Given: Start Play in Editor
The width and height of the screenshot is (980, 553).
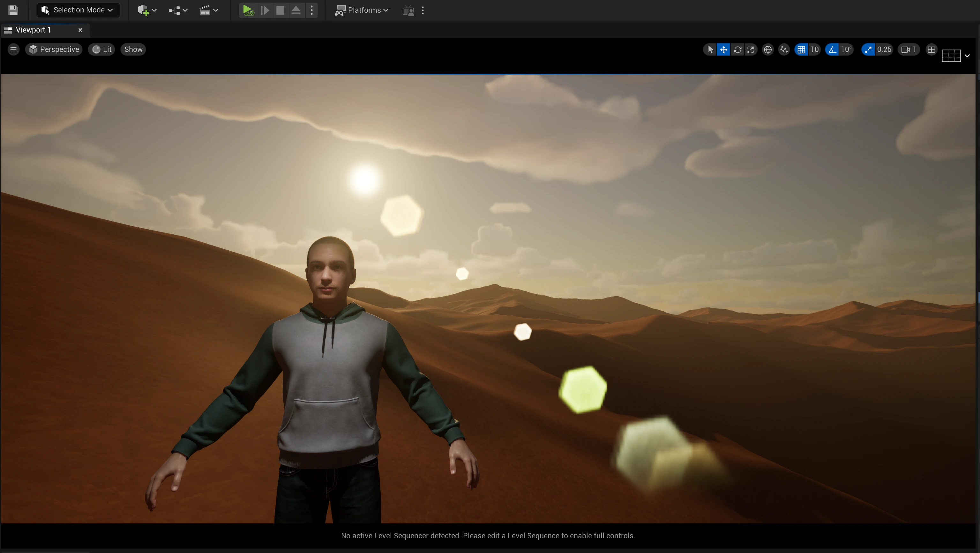Looking at the screenshot, I should point(248,10).
